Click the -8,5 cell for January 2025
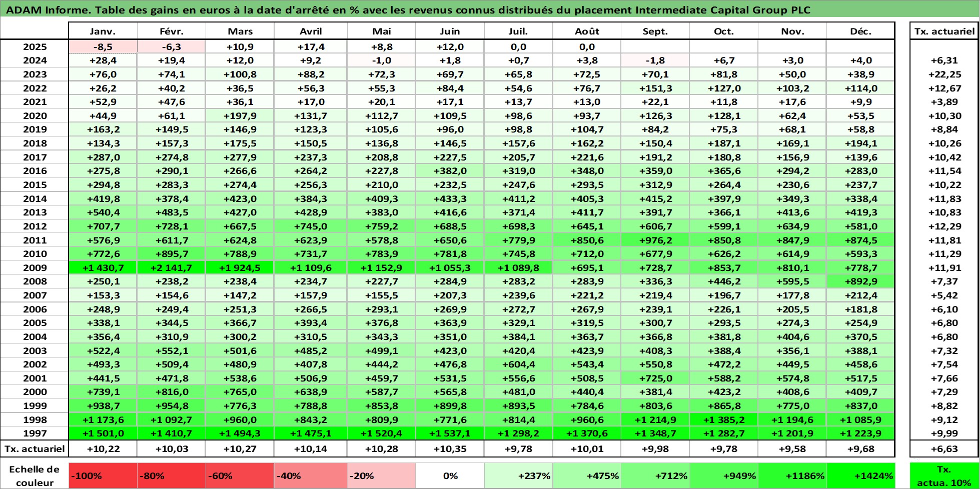Viewport: 980px width, 489px height. 103,46
